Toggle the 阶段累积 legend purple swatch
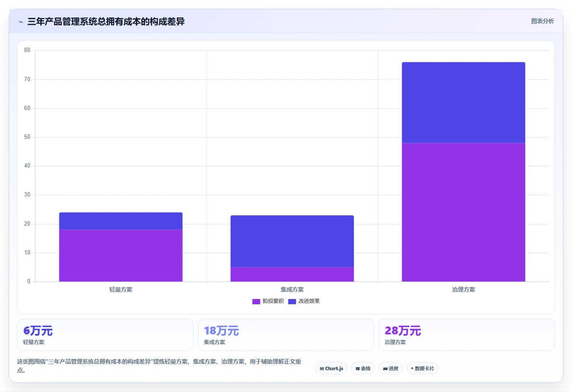This screenshot has height=392, width=572. [256, 301]
